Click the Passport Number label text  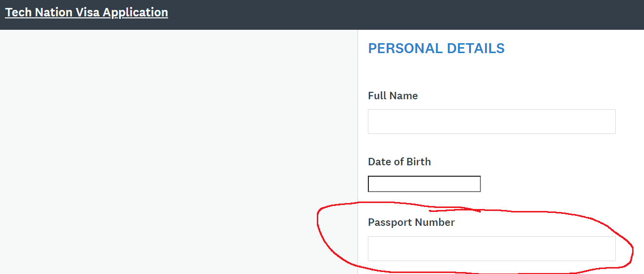411,222
